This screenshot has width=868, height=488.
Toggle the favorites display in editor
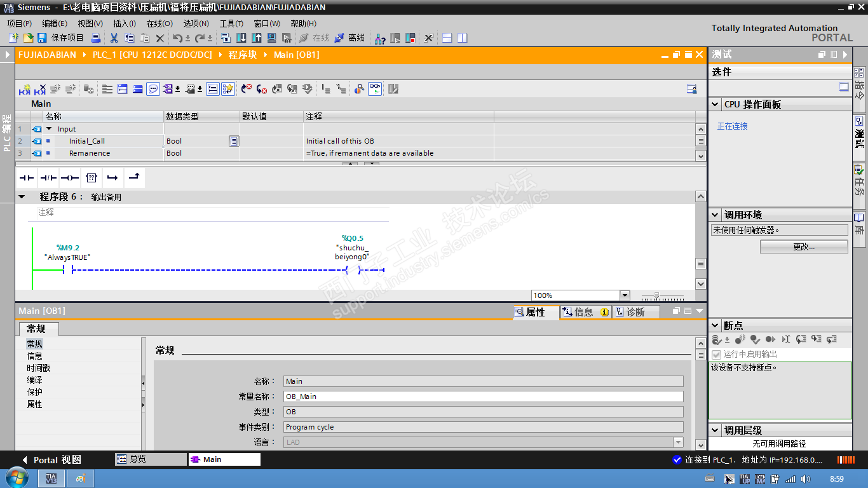pyautogui.click(x=228, y=90)
